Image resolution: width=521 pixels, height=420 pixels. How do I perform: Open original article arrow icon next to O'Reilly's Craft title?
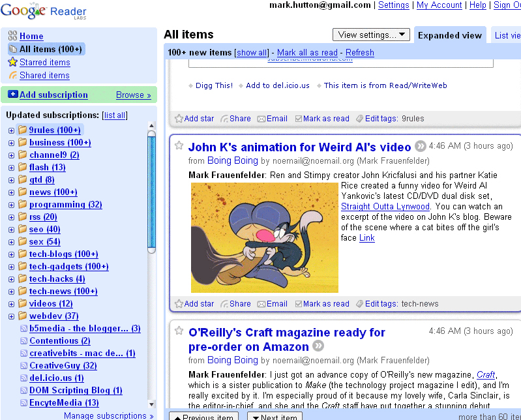[318, 346]
